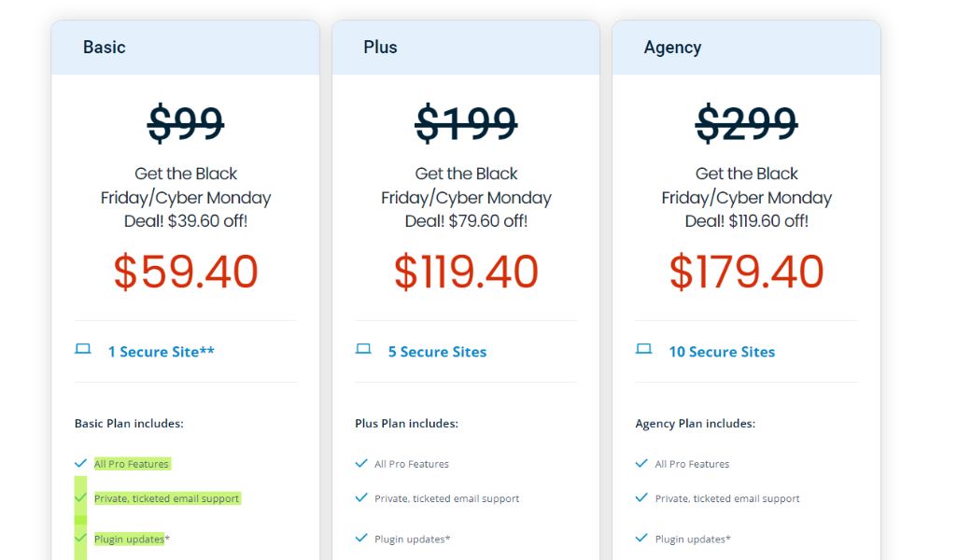Open the 1 Secure Site** link
The height and width of the screenshot is (560, 957).
pyautogui.click(x=162, y=352)
